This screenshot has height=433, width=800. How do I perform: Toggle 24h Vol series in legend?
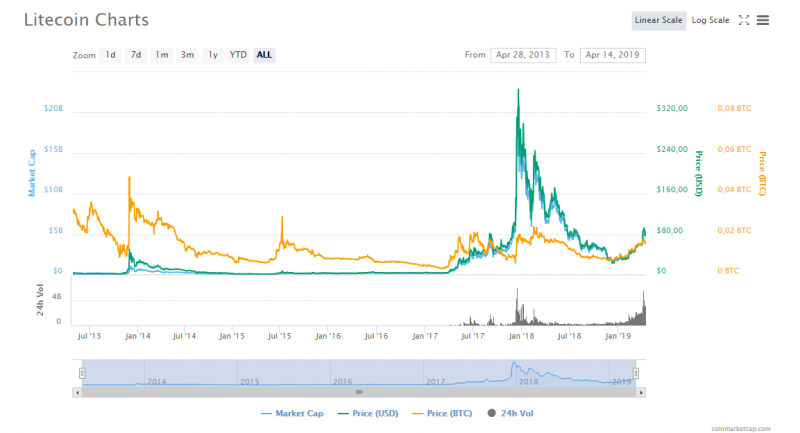(510, 414)
